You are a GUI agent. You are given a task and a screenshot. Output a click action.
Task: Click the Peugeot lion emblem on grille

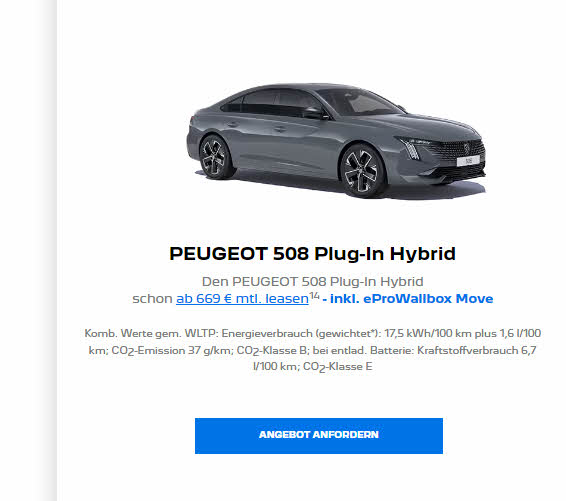pyautogui.click(x=466, y=147)
